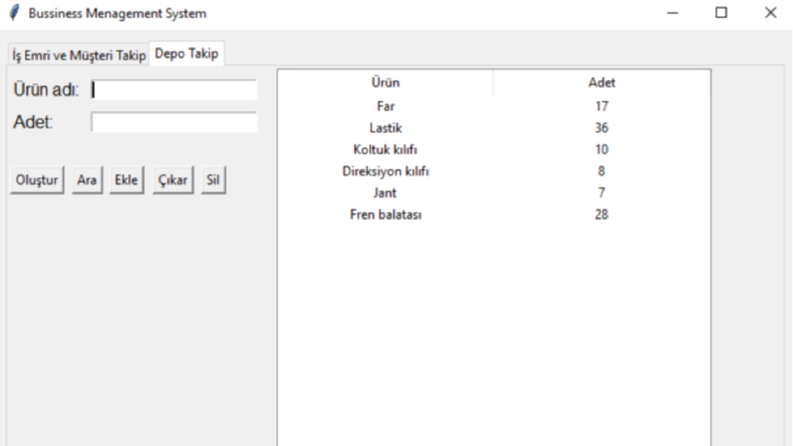793x446 pixels.
Task: Click quantity 8 in Adet column
Action: [x=601, y=171]
